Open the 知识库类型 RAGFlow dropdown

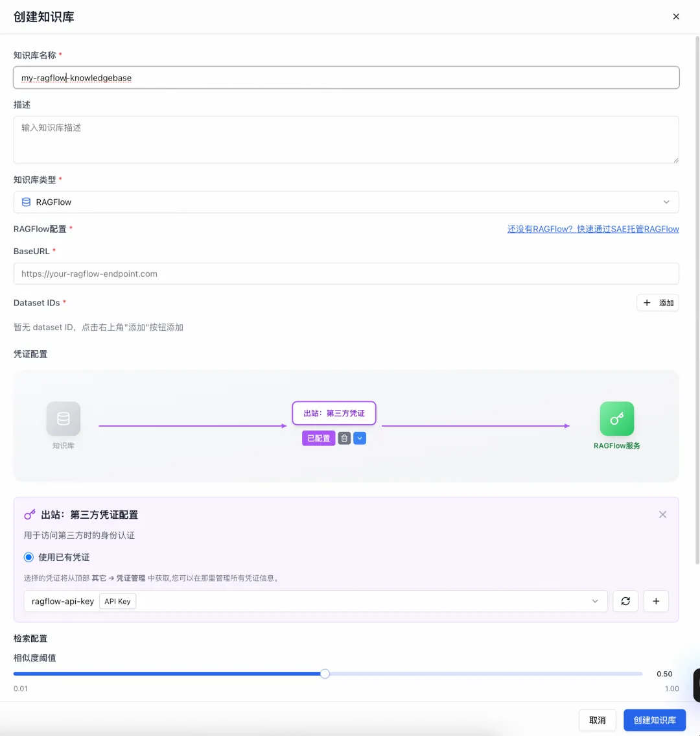346,202
